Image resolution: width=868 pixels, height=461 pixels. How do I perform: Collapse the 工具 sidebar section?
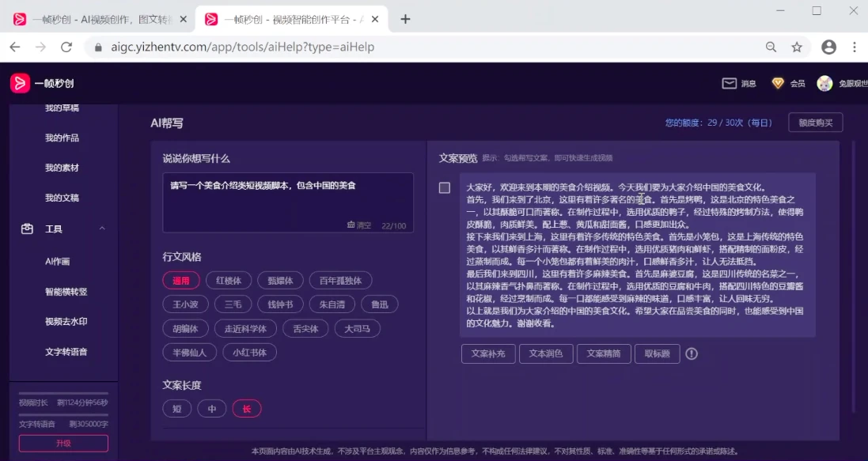pos(102,229)
